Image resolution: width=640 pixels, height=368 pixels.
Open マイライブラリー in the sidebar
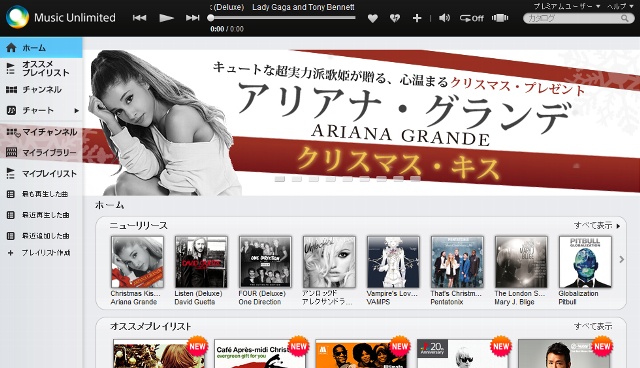click(41, 153)
